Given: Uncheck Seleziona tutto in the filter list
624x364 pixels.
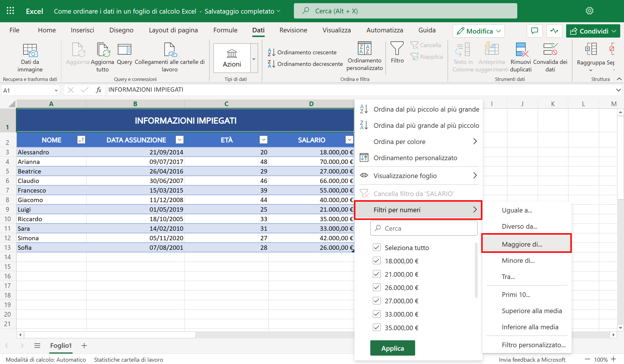Looking at the screenshot, I should pyautogui.click(x=377, y=247).
